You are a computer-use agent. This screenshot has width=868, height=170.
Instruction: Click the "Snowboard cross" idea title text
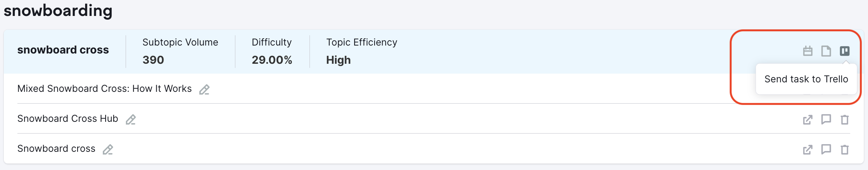coord(56,149)
